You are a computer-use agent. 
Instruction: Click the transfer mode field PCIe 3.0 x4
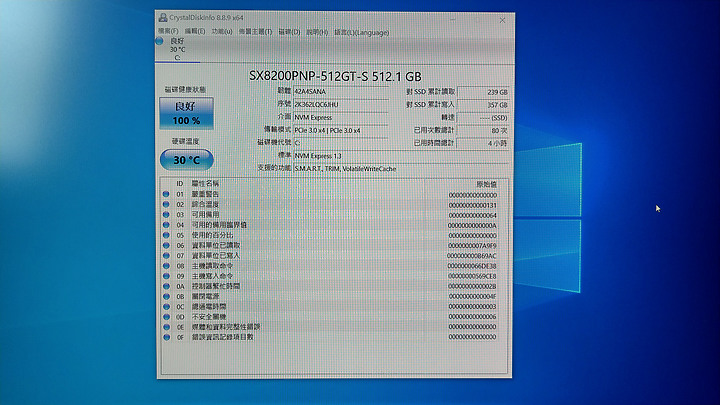341,130
